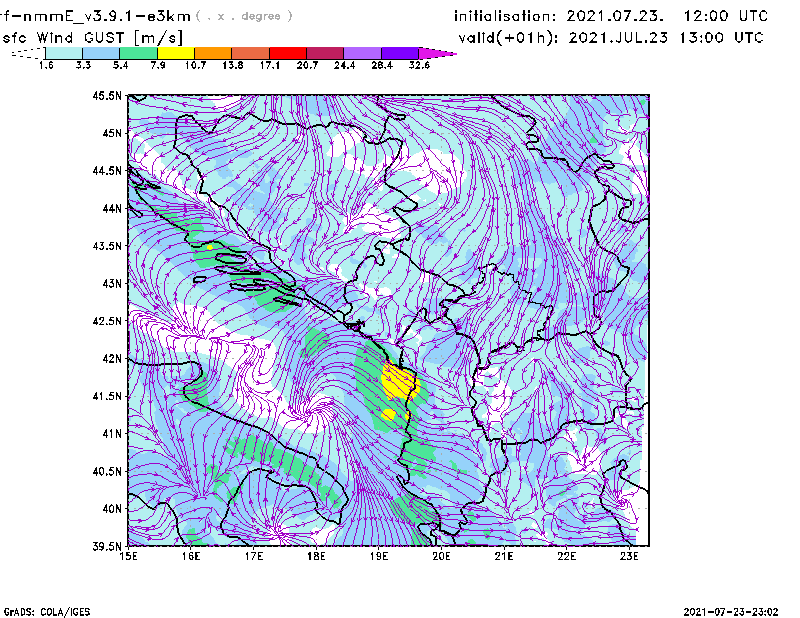
Task: Click the grey '( . x . degree )' text
Action: [x=244, y=16]
